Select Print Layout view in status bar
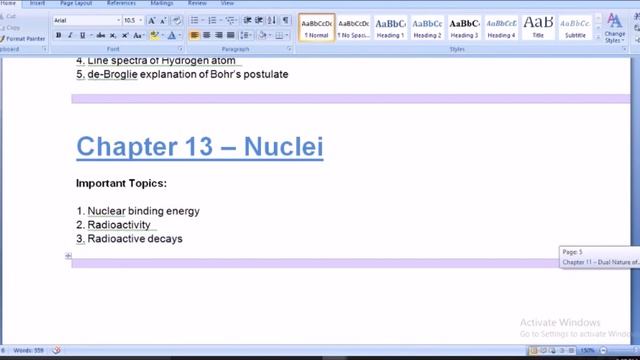 [x=533, y=350]
